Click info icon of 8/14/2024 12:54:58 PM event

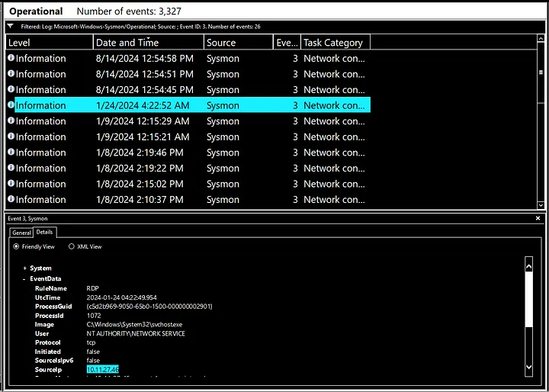(x=11, y=59)
